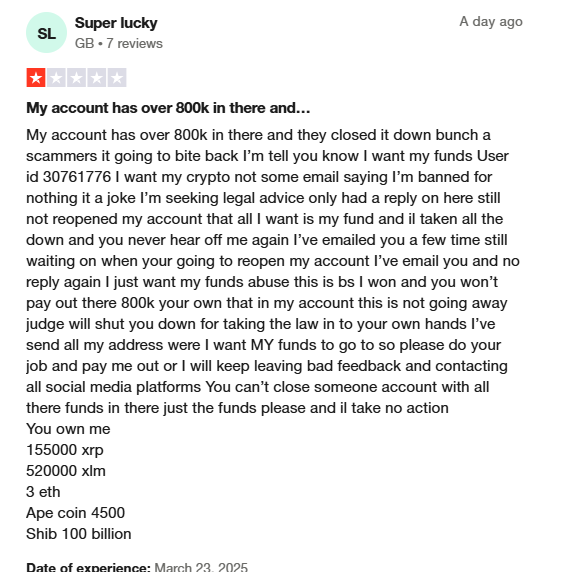
Task: Click the '3 eth' line
Action: 43,492
